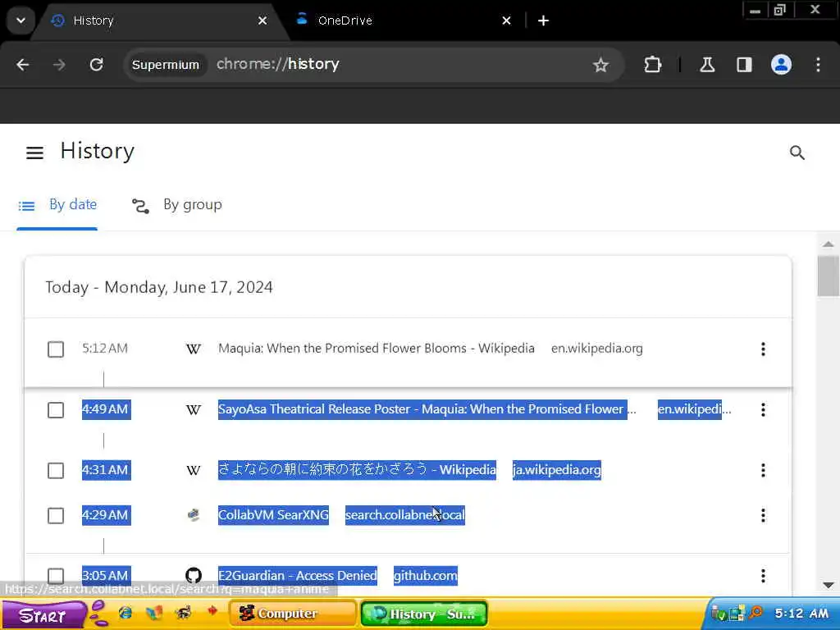Viewport: 840px width, 630px height.
Task: Click the history page scrollbar thumb
Action: (x=829, y=276)
